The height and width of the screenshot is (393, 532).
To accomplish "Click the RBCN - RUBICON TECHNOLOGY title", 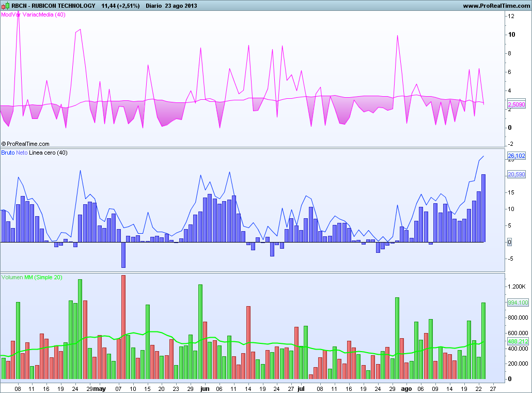I will (54, 5).
